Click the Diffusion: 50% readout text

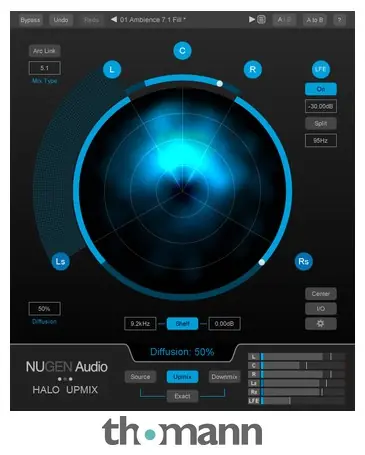[182, 352]
